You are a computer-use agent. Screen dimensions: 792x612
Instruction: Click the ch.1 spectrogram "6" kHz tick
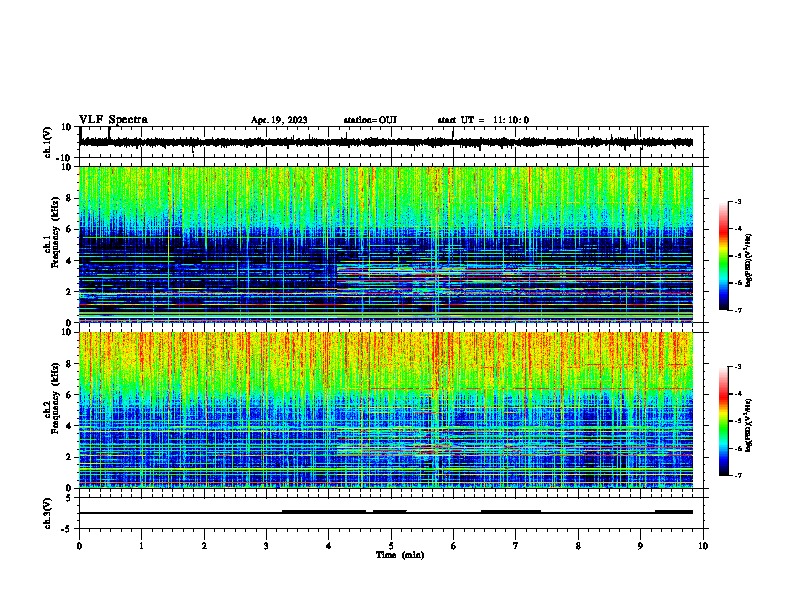tap(69, 229)
